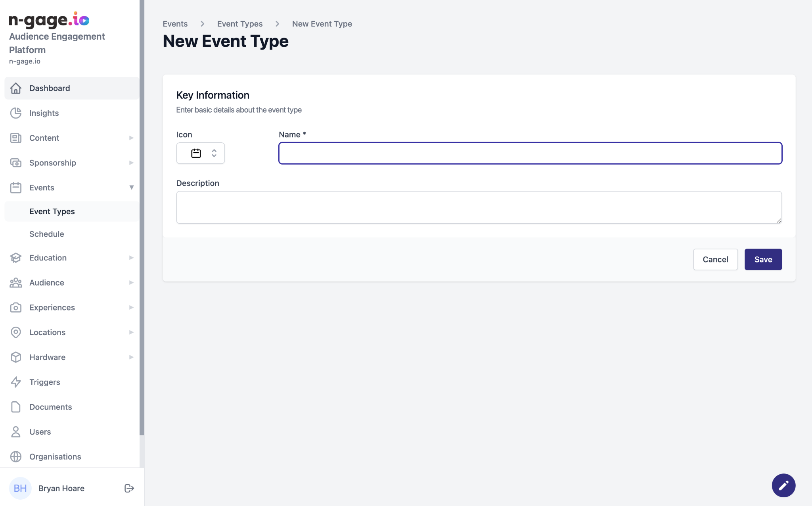Select Event Types in the sidebar
Image resolution: width=812 pixels, height=506 pixels.
point(52,211)
